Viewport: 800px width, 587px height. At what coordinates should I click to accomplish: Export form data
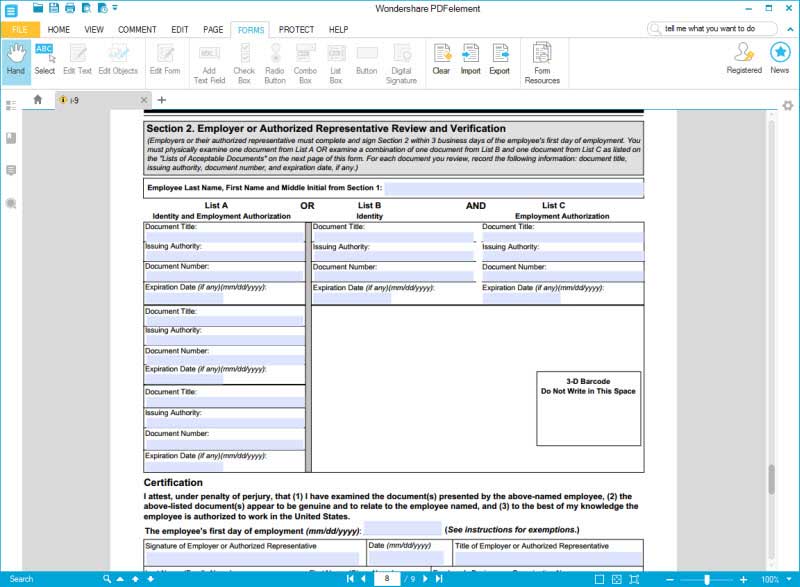pos(499,60)
